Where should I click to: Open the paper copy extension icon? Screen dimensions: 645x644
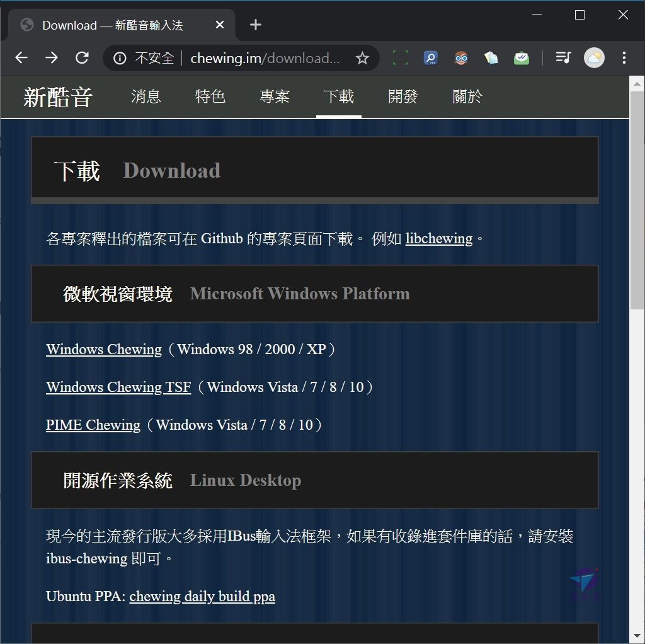491,58
